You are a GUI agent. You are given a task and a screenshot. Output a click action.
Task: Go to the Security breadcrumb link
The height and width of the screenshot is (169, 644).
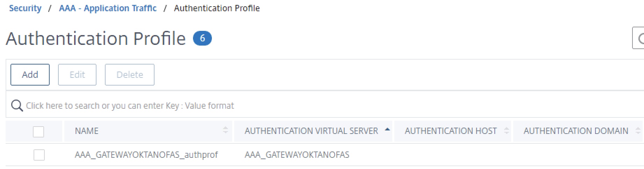point(25,8)
